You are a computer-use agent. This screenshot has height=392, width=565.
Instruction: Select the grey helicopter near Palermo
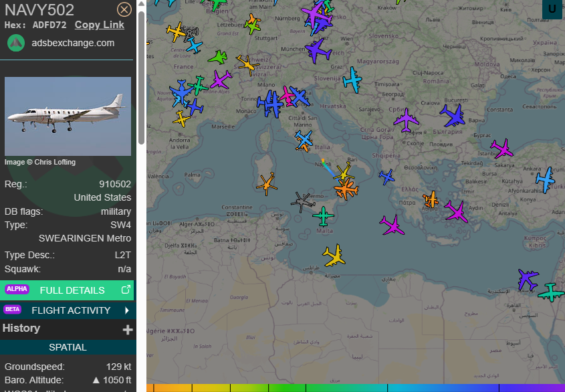pos(303,202)
